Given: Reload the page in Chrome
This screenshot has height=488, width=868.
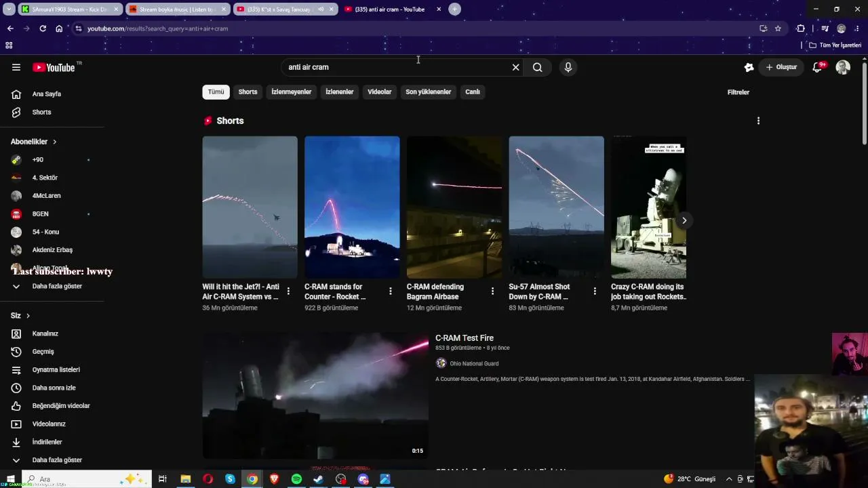Looking at the screenshot, I should point(43,28).
